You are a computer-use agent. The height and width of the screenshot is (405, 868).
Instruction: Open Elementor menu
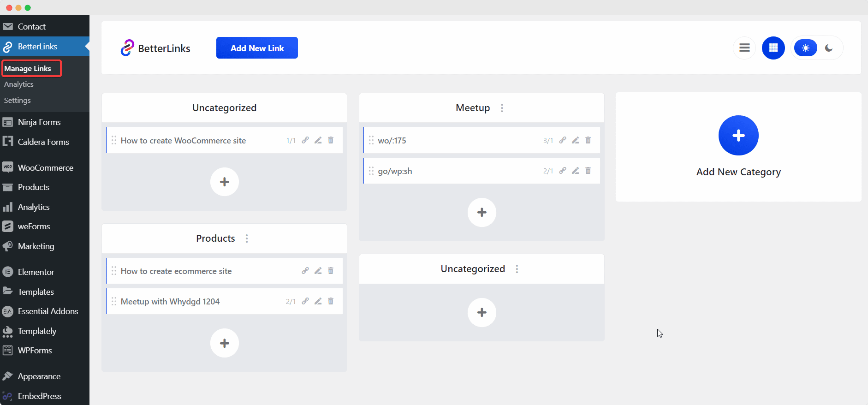45,272
